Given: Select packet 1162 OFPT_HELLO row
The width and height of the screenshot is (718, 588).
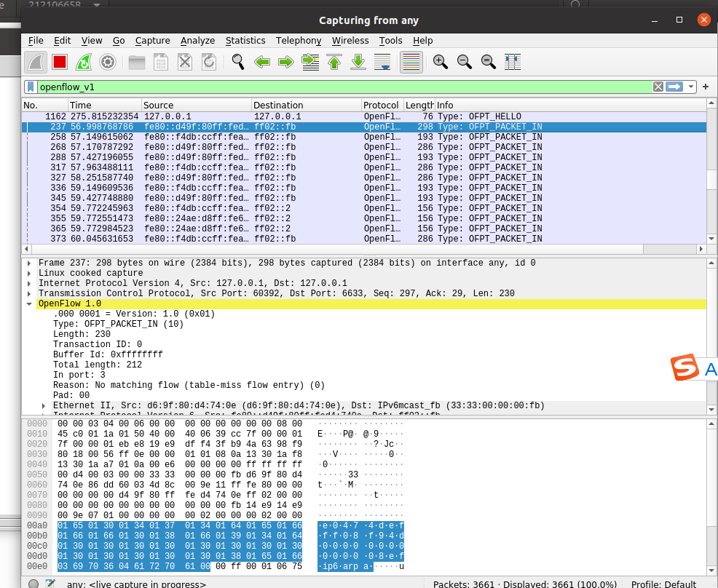Looking at the screenshot, I should (364, 116).
